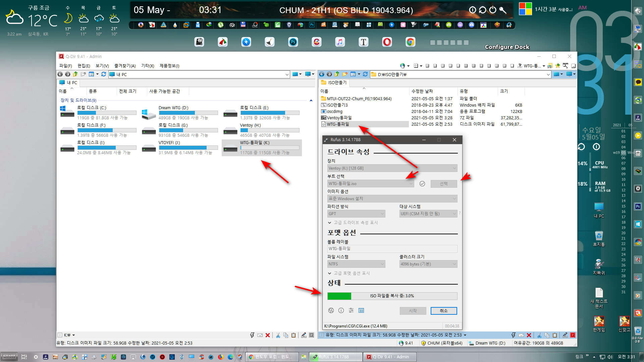The width and height of the screenshot is (644, 362).
Task: Click the Q-Dir star favorites toolbar icon
Action: coord(557,66)
